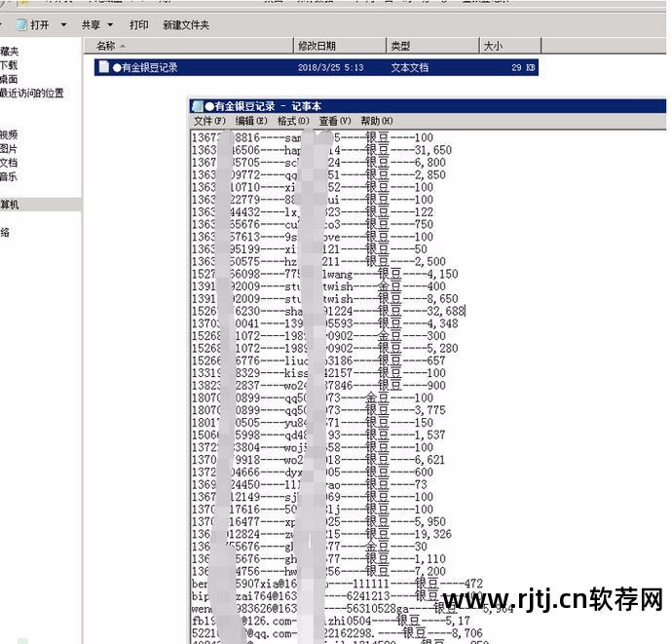
Task: Select 计算机 in Explorer sidebar
Action: [9, 205]
